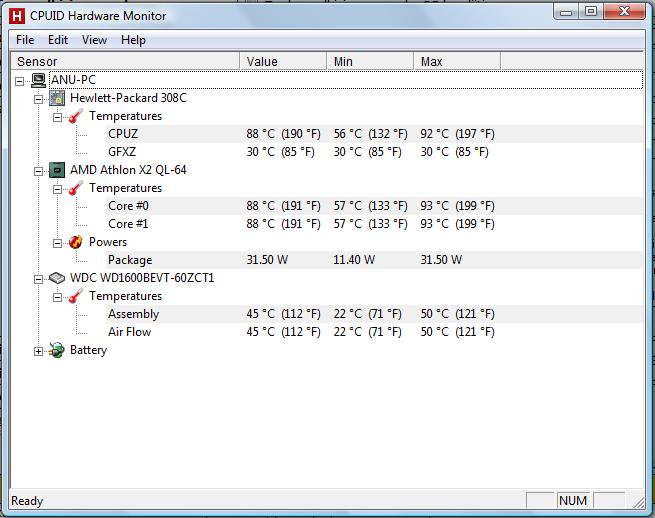Screen dimensions: 655x518
Task: Click thermometer icon under WDC hard drive
Action: click(76, 296)
